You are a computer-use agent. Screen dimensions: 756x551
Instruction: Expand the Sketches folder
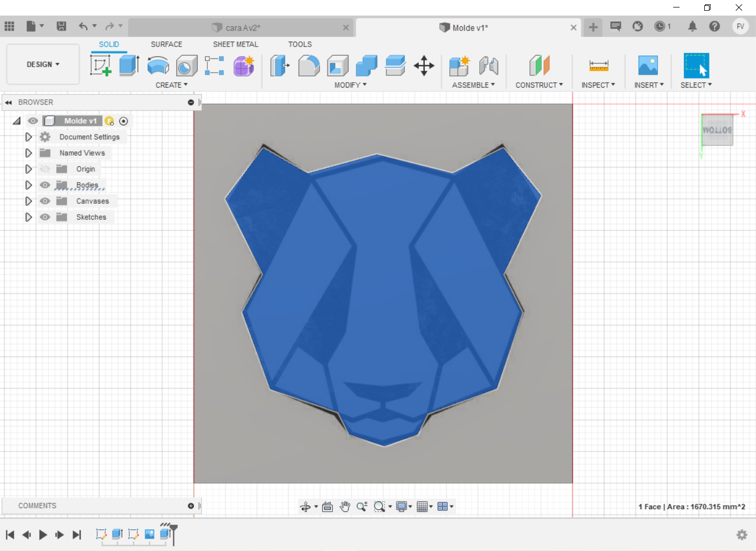point(28,217)
